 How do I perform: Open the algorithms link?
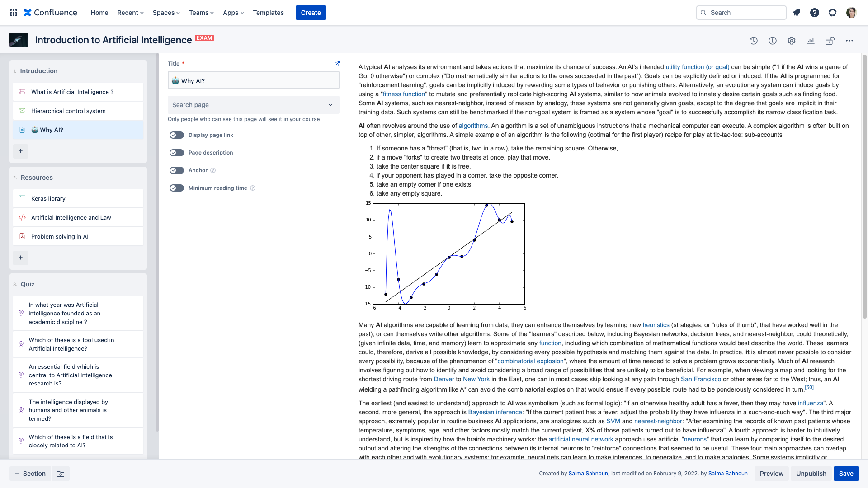pyautogui.click(x=473, y=126)
